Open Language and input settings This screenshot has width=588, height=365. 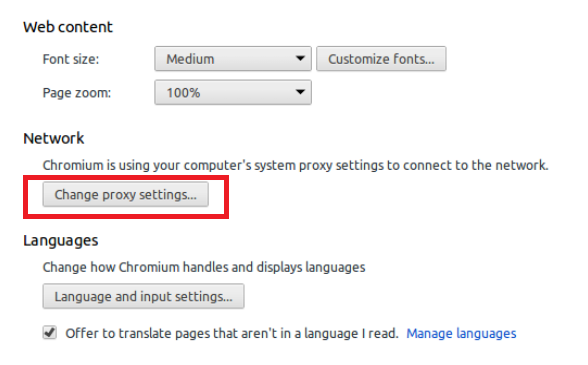[144, 296]
